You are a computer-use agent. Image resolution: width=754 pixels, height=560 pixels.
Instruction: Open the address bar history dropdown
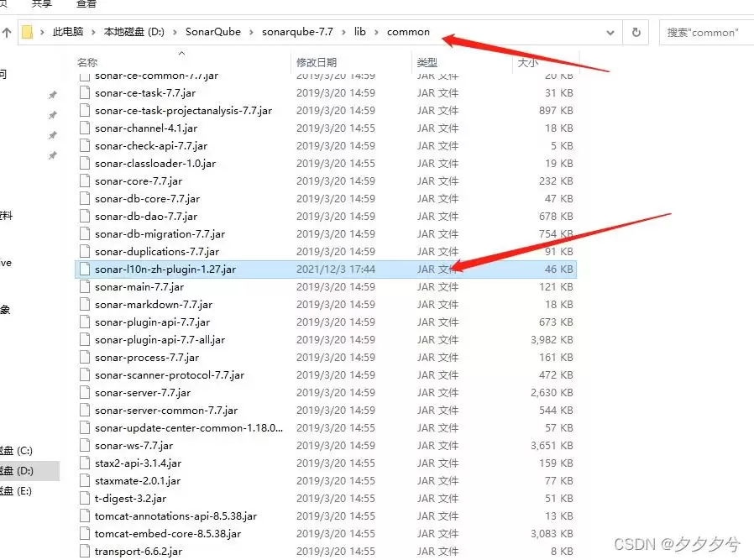coord(610,33)
